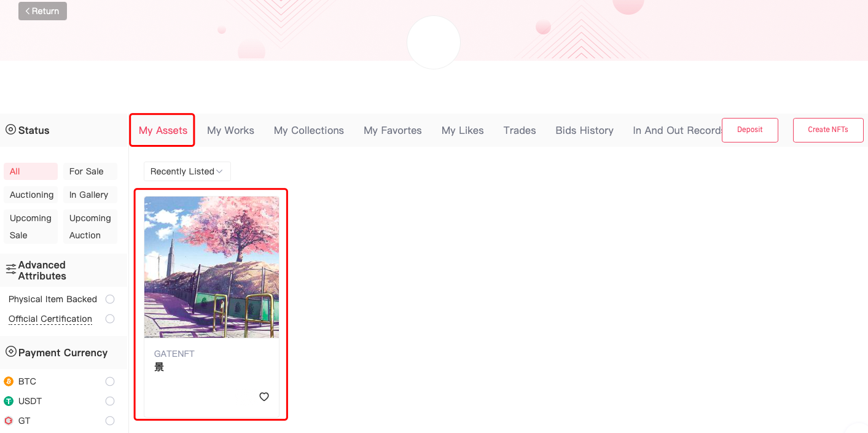Go to My Favortes tab
This screenshot has width=868, height=433.
pos(393,130)
